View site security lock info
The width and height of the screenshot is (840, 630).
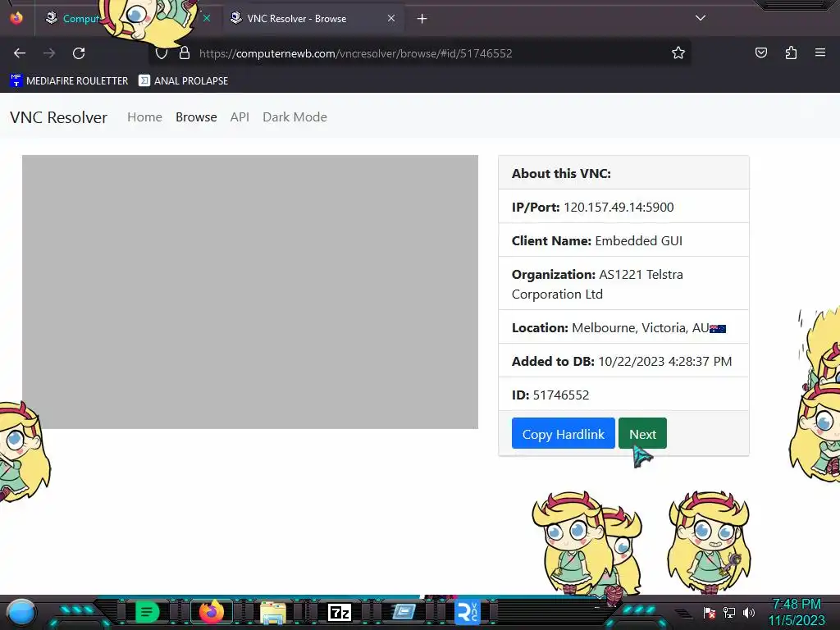click(185, 53)
